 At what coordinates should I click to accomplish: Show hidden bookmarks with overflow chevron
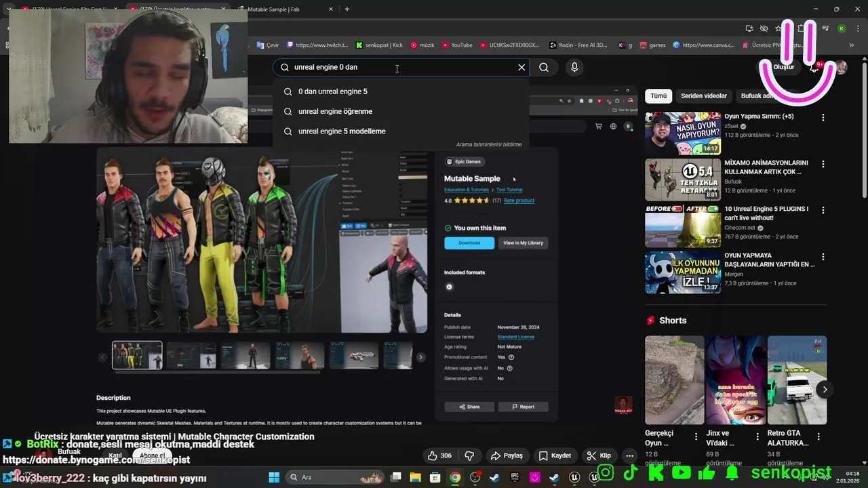(x=851, y=45)
